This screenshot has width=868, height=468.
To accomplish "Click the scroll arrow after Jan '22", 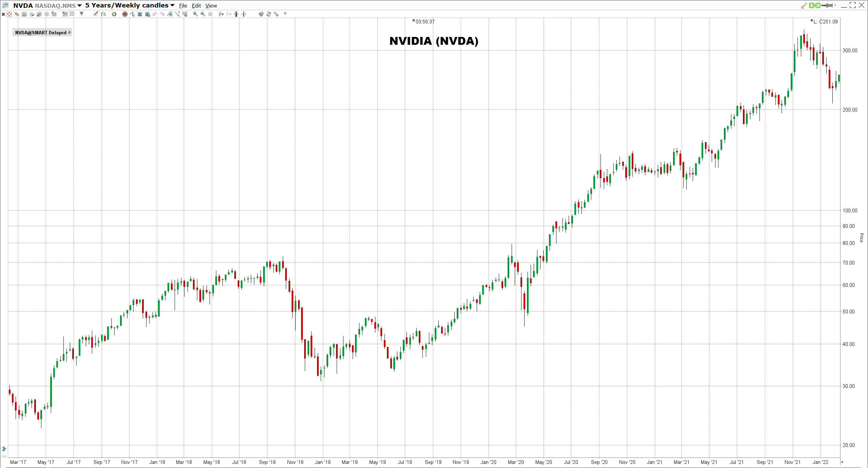I will [x=842, y=462].
